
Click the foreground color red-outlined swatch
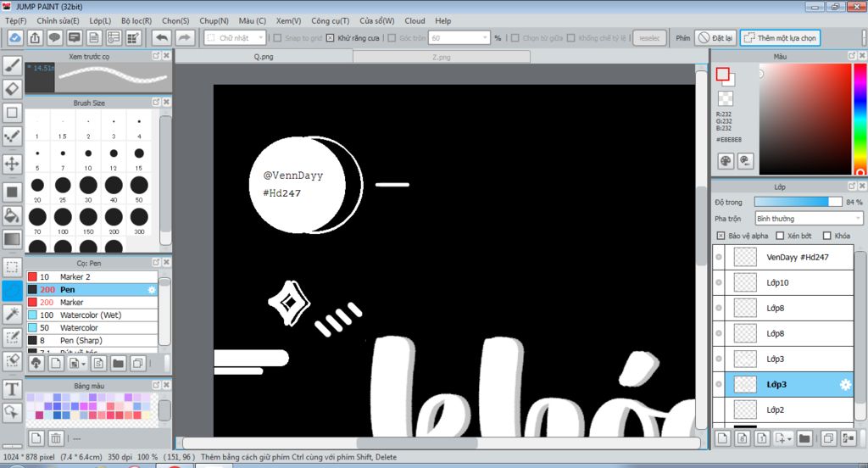point(722,75)
